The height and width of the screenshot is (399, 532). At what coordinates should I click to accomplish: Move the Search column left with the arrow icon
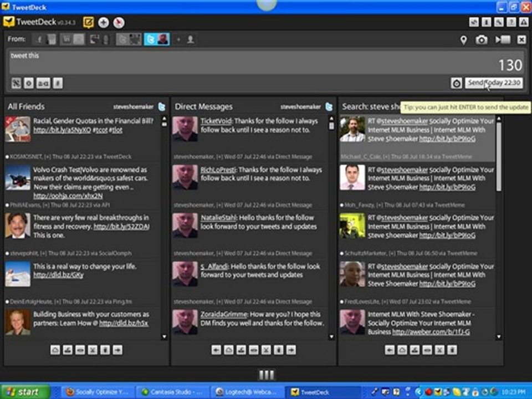390,350
